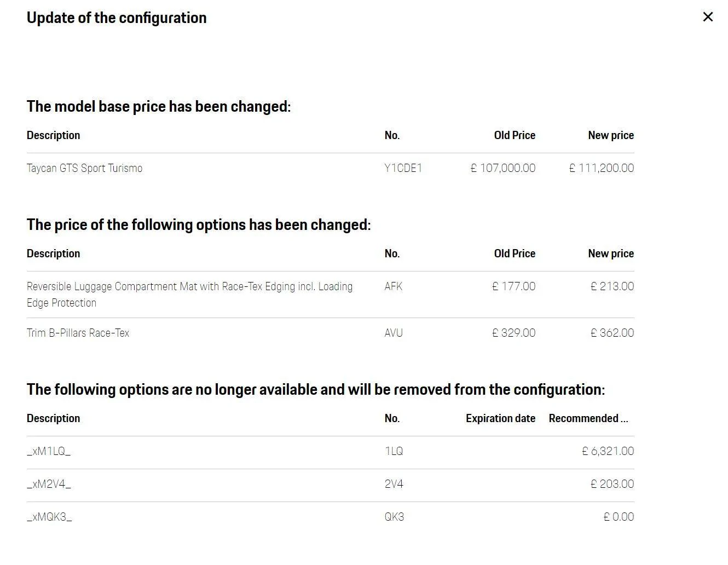
Task: Click the truncated Recommended column header
Action: coord(588,418)
